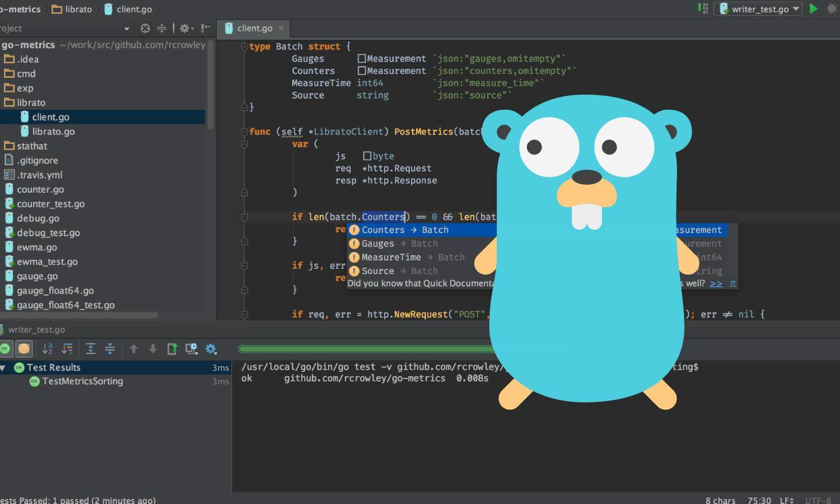Select the client.go breadcrumb
Viewport: 840px width, 504px height.
coord(128,9)
